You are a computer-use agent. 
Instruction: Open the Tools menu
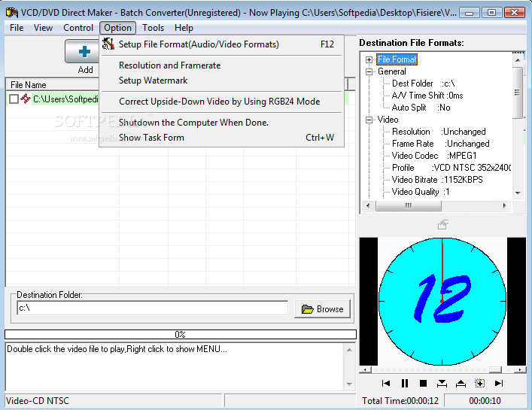pyautogui.click(x=153, y=28)
